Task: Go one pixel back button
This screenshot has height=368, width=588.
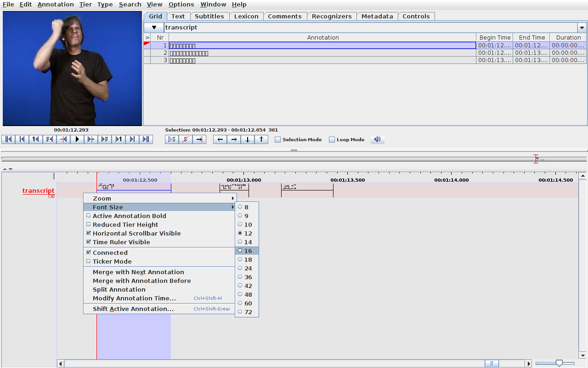Action: tap(63, 139)
